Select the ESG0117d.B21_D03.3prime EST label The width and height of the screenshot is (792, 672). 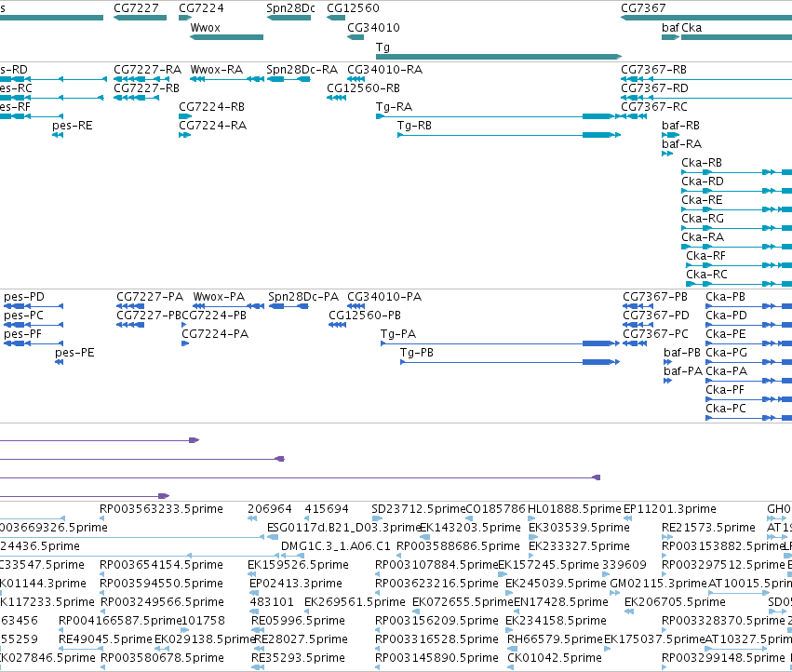(x=343, y=528)
